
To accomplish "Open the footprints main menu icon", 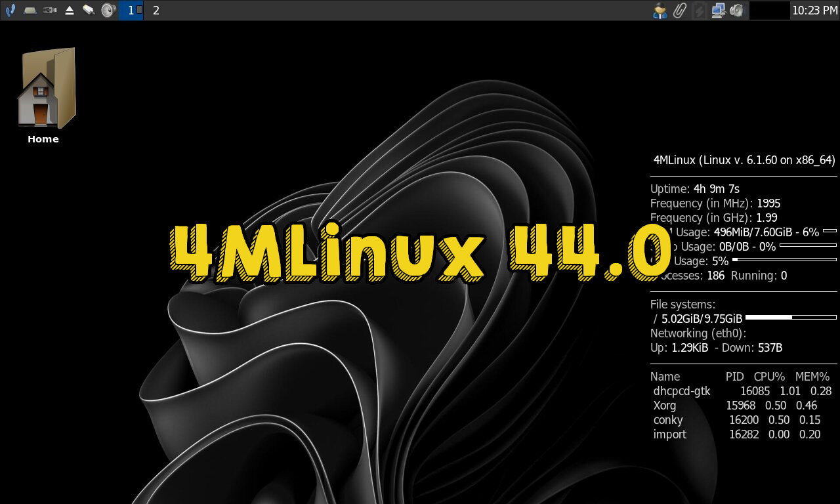I will pos(10,10).
